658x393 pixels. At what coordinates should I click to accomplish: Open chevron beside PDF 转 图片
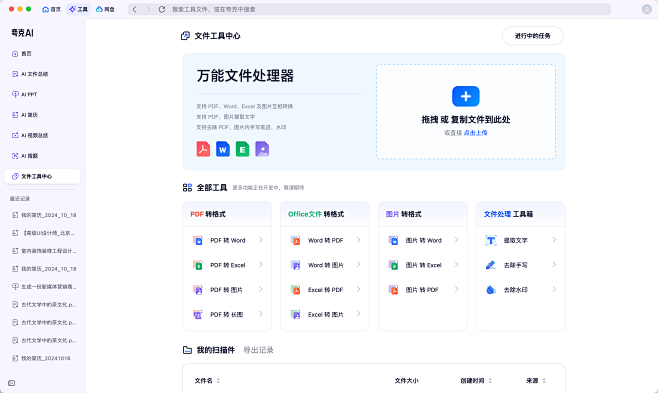261,289
